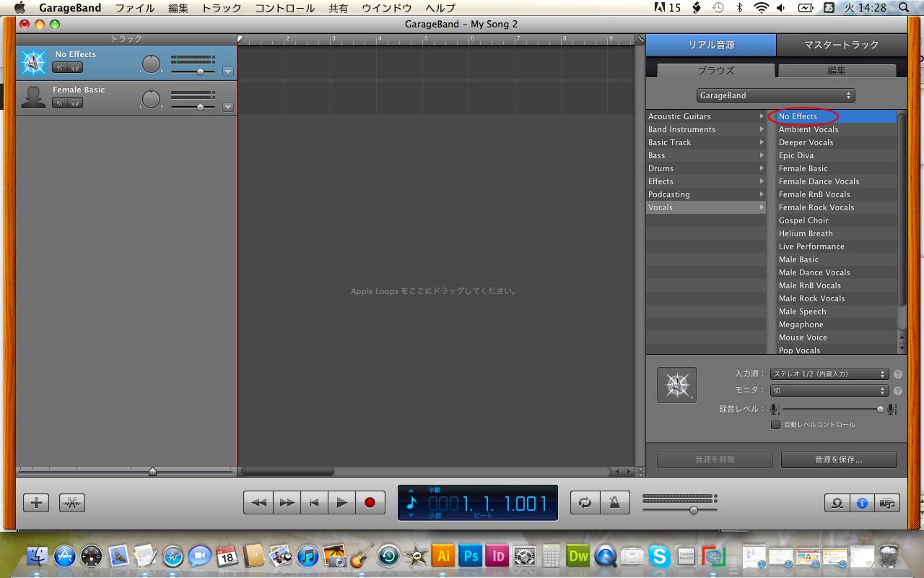Open the input source stereo 1/2 dropdown
The image size is (924, 578).
click(x=829, y=374)
